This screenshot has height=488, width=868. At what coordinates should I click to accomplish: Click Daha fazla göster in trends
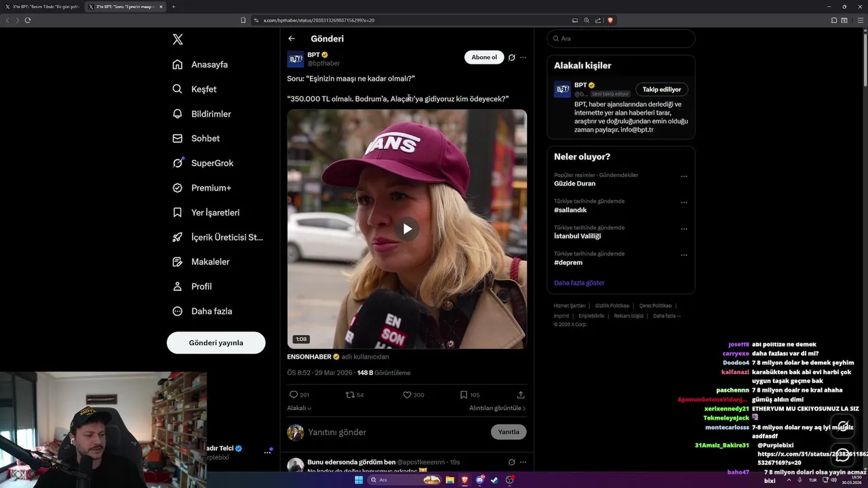tap(579, 283)
